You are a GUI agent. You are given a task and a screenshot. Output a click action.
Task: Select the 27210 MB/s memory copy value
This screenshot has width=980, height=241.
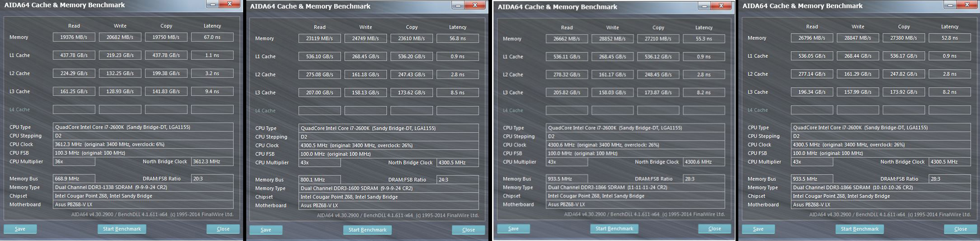coord(658,39)
